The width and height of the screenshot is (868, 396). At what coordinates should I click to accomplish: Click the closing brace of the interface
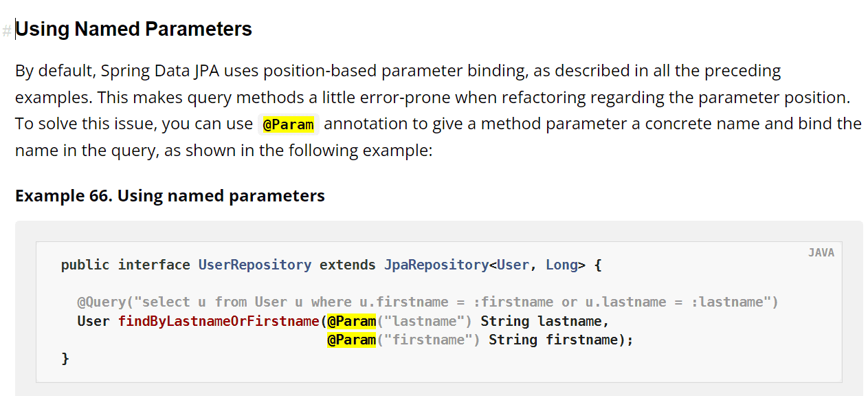(65, 358)
